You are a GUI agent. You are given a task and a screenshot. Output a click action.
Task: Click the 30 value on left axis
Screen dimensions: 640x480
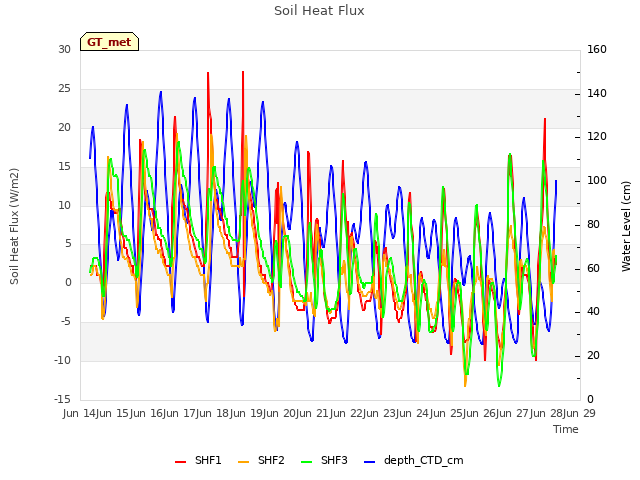(x=64, y=49)
